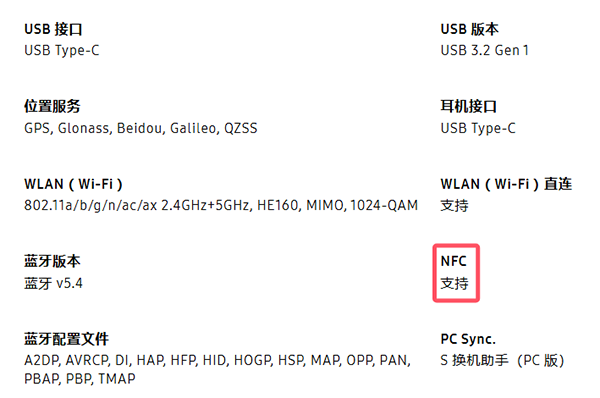Select GPS, Glonass, Beidou location text
Viewport: 600px width, 398px height.
[x=140, y=128]
